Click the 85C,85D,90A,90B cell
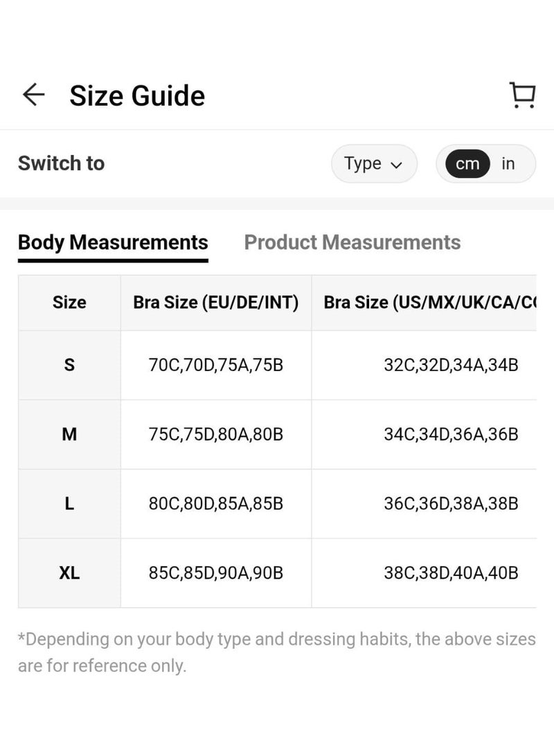This screenshot has height=756, width=554. pos(215,573)
